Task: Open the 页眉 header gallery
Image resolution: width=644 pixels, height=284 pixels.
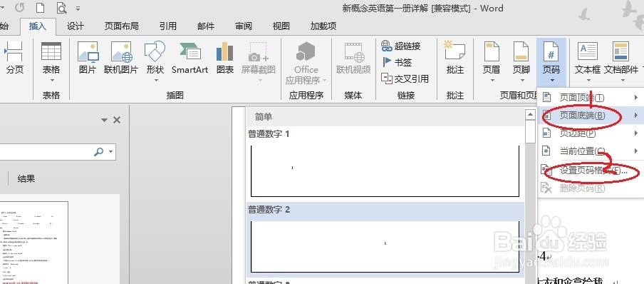Action: [x=492, y=62]
